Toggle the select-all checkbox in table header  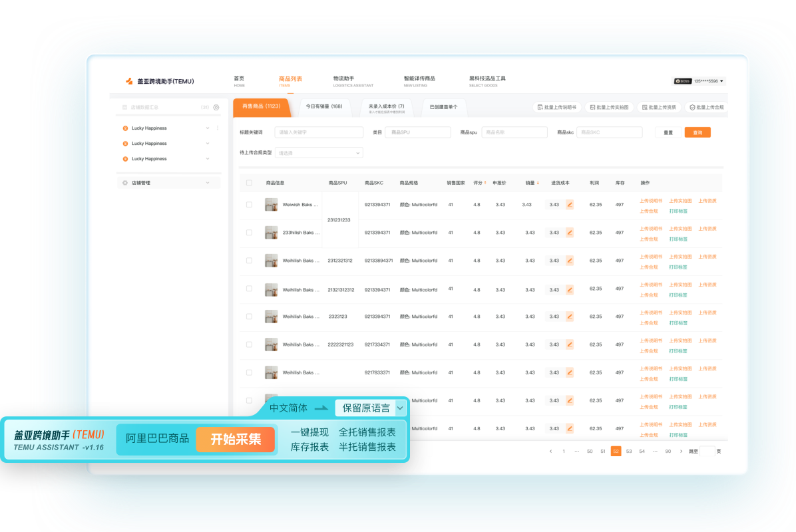point(250,183)
